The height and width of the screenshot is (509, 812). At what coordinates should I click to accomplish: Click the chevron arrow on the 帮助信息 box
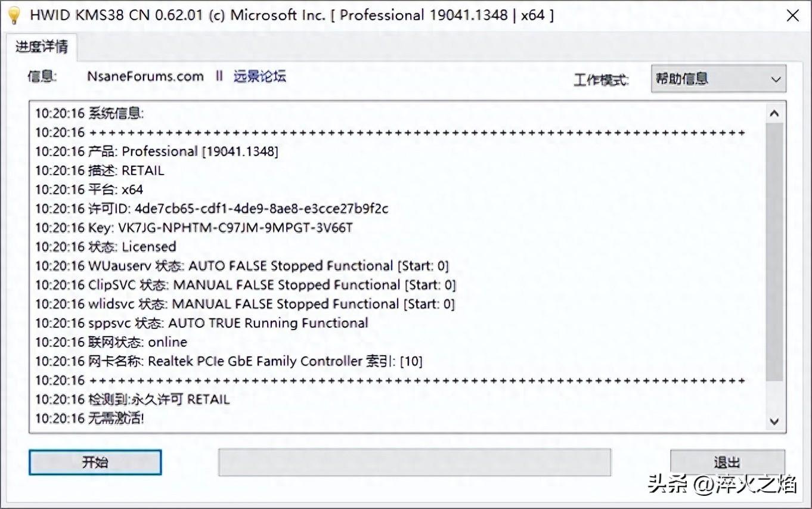tap(776, 79)
